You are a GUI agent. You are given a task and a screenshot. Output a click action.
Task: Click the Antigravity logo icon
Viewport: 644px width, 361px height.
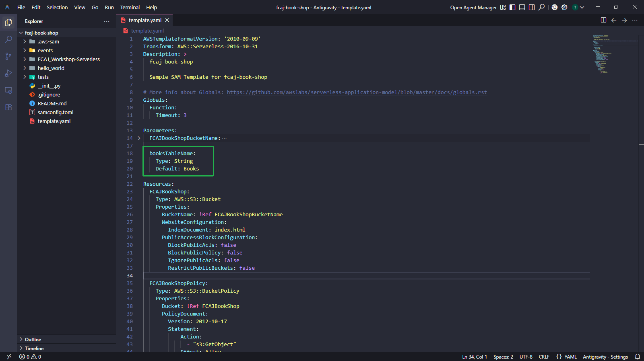(x=7, y=7)
